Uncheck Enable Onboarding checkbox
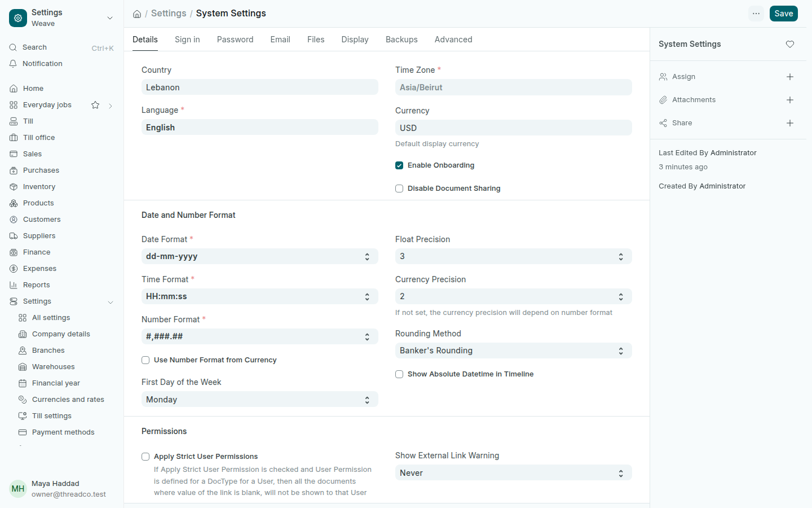812x508 pixels. tap(399, 165)
